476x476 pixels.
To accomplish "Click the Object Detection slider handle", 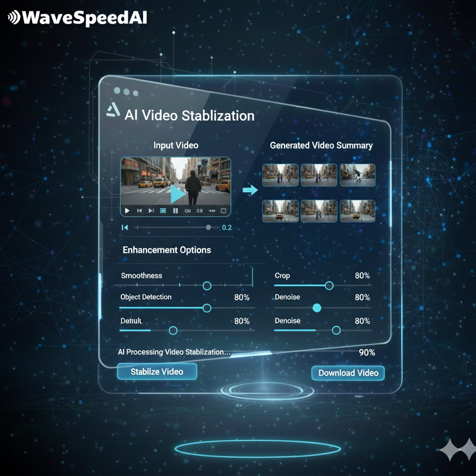I will (x=207, y=308).
